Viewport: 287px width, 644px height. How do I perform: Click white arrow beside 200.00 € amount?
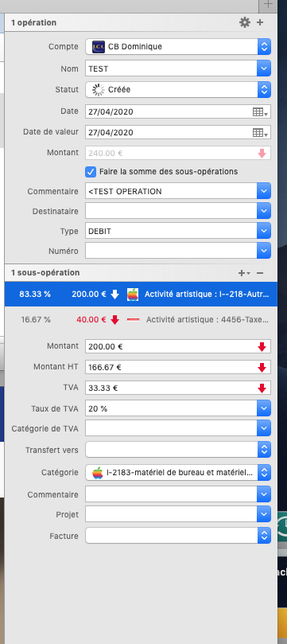click(114, 294)
